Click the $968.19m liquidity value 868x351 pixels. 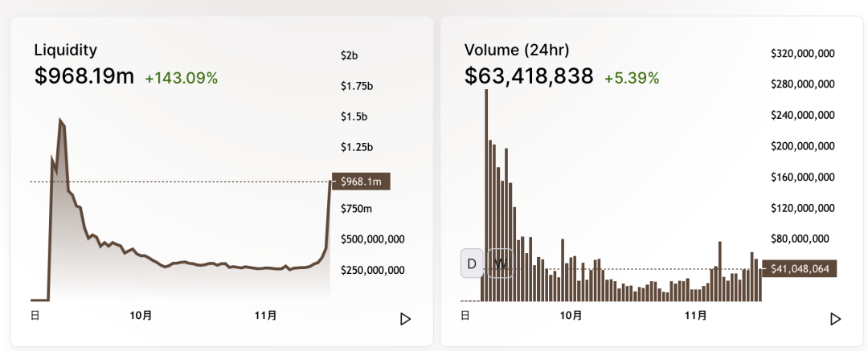click(x=84, y=76)
